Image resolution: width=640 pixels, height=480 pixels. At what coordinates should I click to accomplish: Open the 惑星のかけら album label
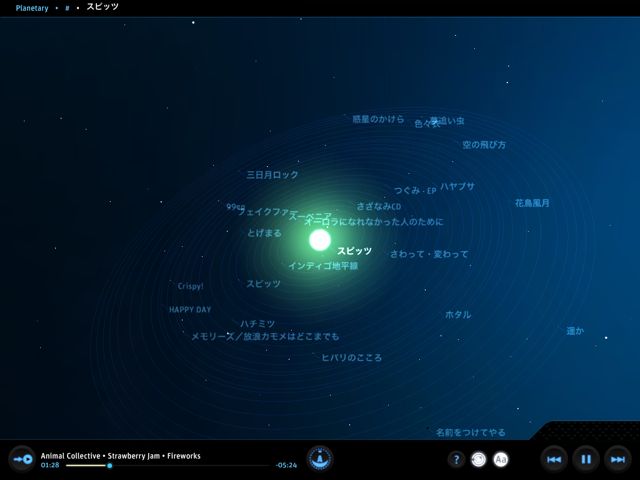378,119
